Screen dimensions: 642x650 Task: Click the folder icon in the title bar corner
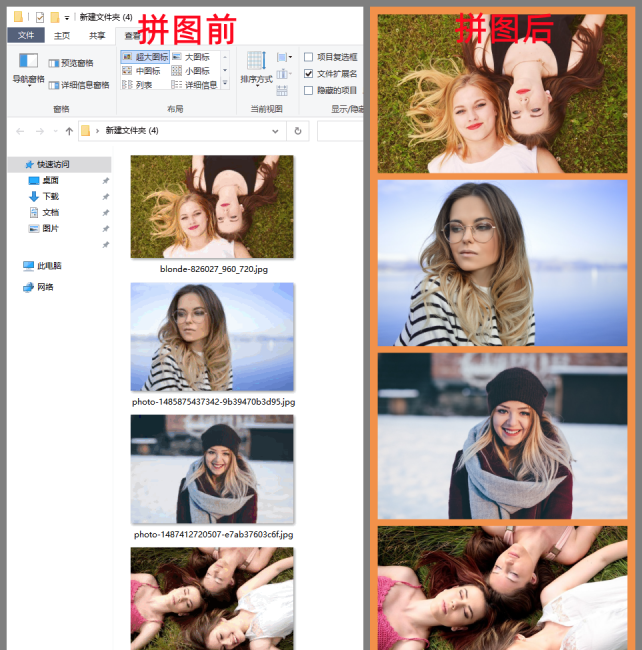click(x=18, y=17)
